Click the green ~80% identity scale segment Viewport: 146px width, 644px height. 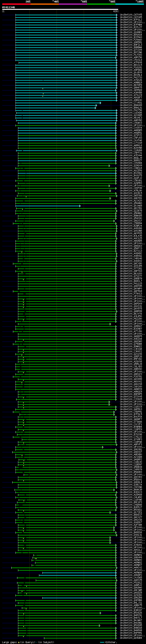tap(101, 4)
